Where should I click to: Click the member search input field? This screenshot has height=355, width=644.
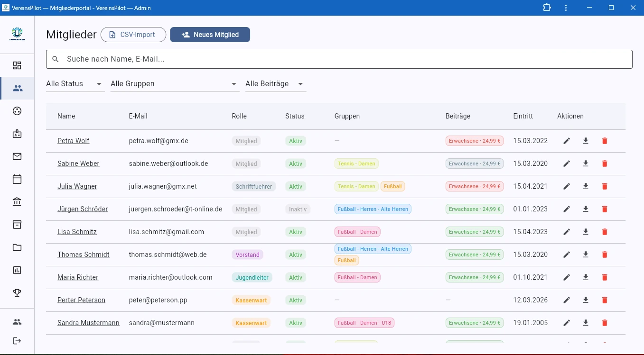coord(339,59)
